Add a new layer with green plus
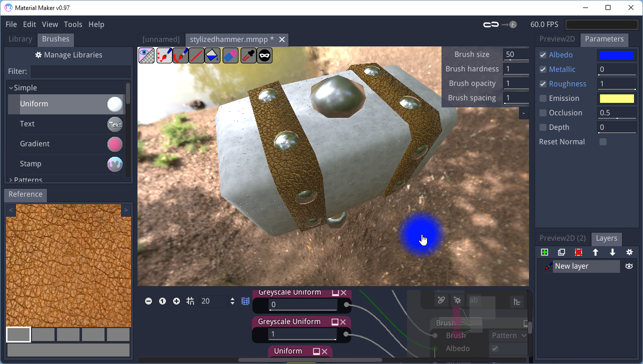 [544, 252]
